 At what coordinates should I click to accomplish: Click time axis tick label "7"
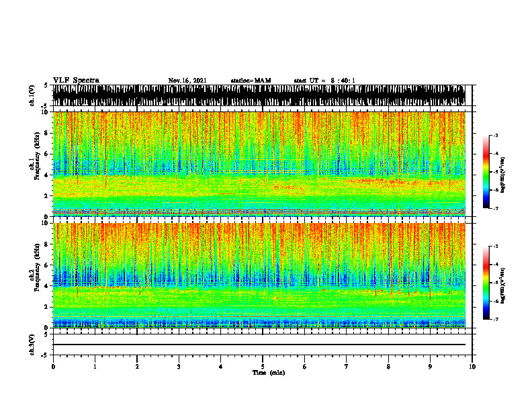[x=347, y=367]
